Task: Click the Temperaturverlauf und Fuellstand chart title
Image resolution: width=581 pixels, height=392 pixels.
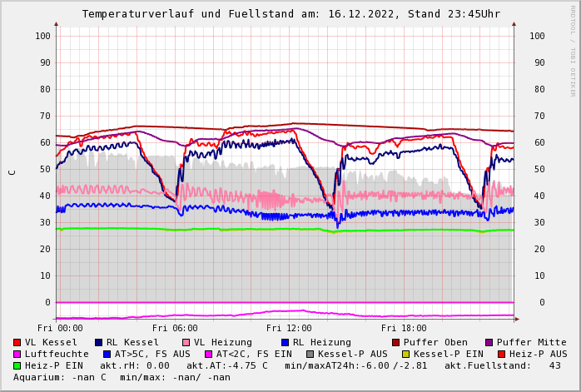Action: click(x=290, y=14)
